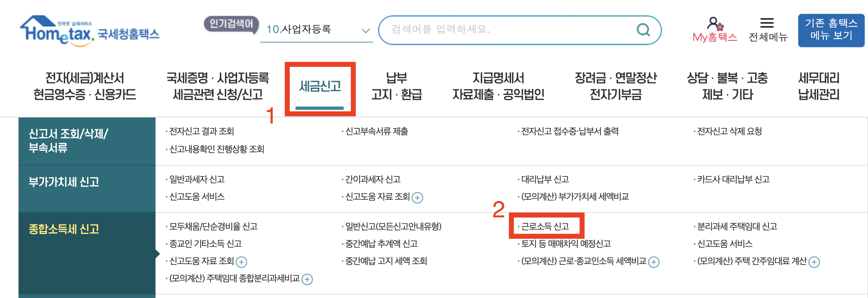
Task: Click the search magnifier icon
Action: (644, 30)
